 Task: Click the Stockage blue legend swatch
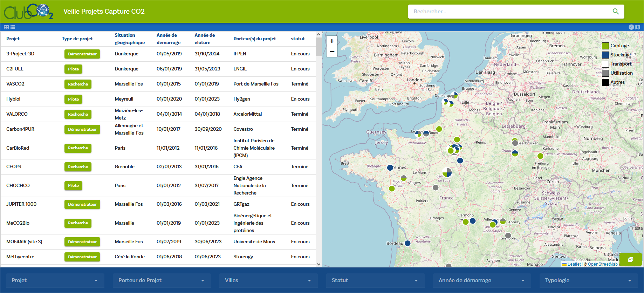click(x=605, y=55)
